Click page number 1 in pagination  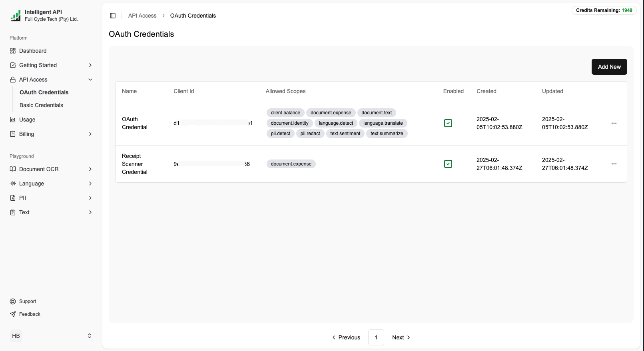pos(376,337)
